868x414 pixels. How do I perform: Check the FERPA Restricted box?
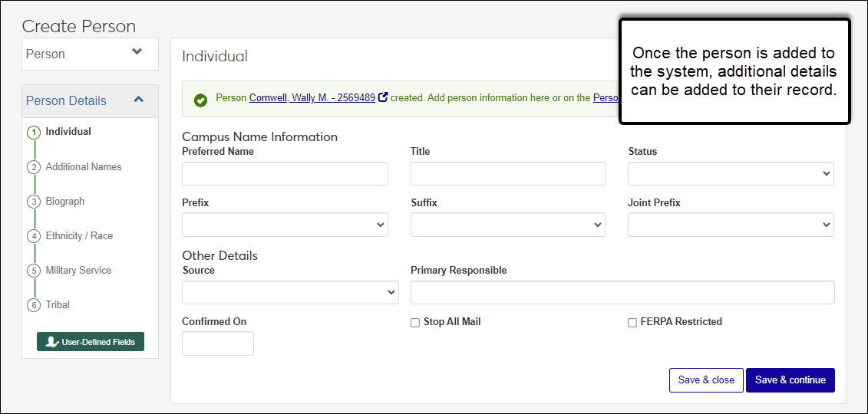coord(632,323)
